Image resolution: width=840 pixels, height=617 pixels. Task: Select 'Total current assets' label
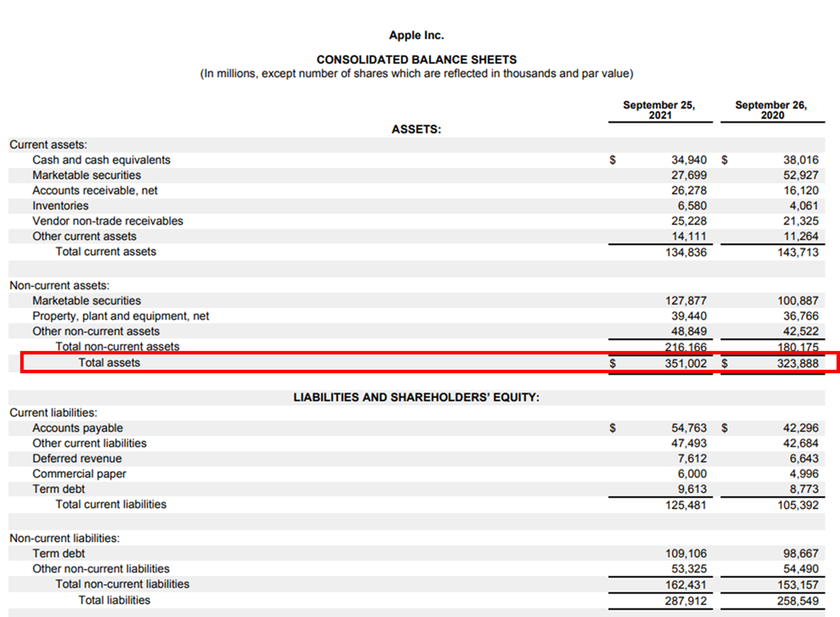point(106,252)
